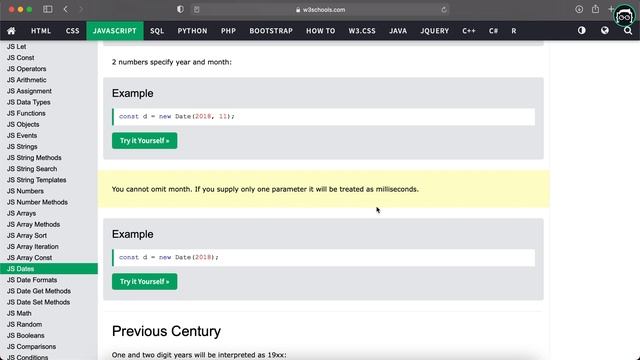Click the Previous Century heading

166,331
